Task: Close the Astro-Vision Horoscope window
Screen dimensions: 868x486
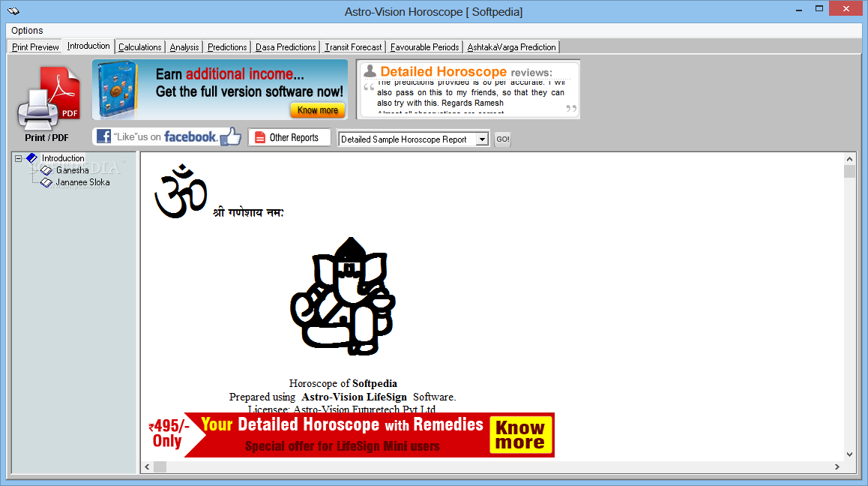Action: [x=846, y=9]
